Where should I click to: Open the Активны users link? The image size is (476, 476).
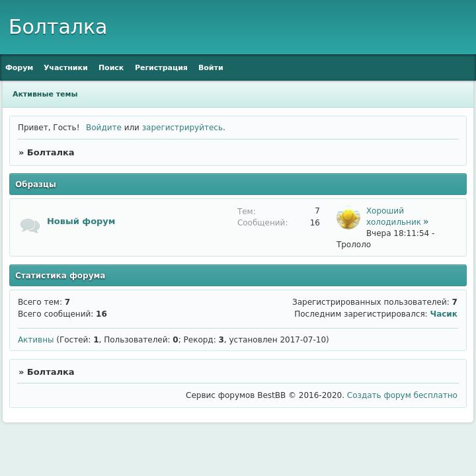tap(36, 339)
